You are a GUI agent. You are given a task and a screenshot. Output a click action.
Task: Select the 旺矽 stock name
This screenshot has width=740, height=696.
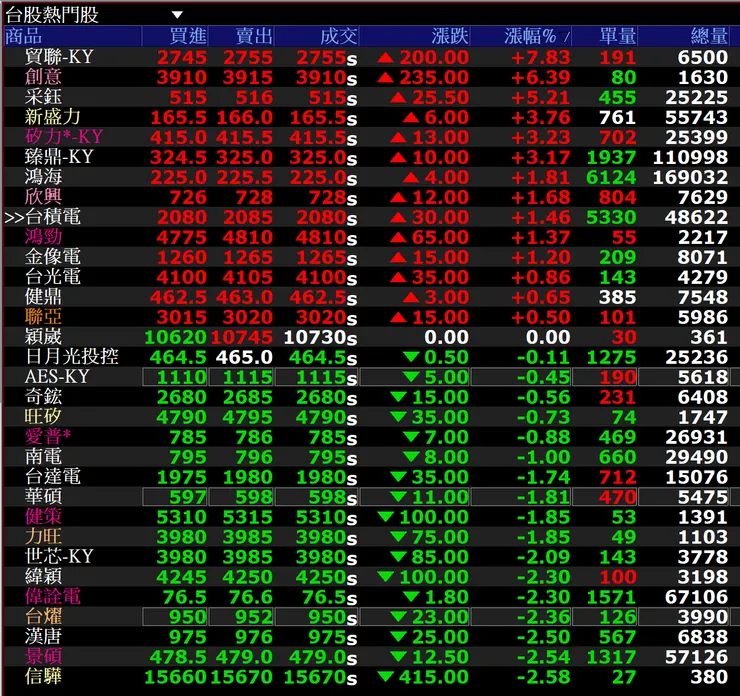point(43,416)
